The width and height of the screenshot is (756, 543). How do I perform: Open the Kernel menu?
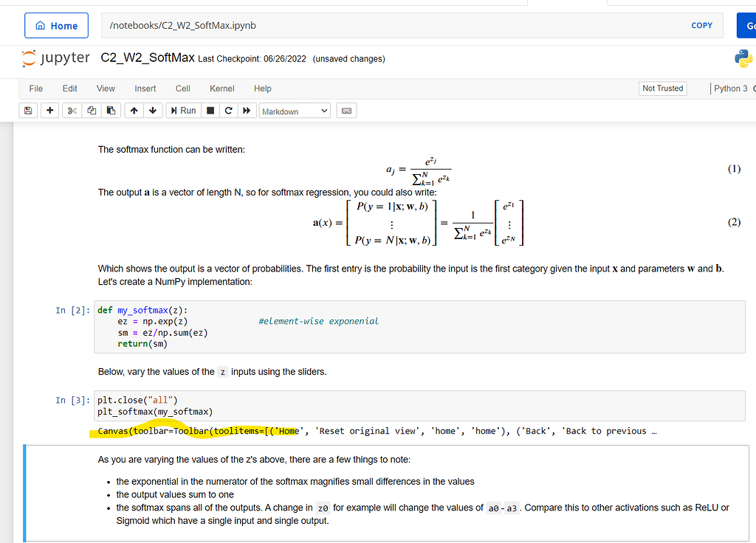click(x=221, y=88)
